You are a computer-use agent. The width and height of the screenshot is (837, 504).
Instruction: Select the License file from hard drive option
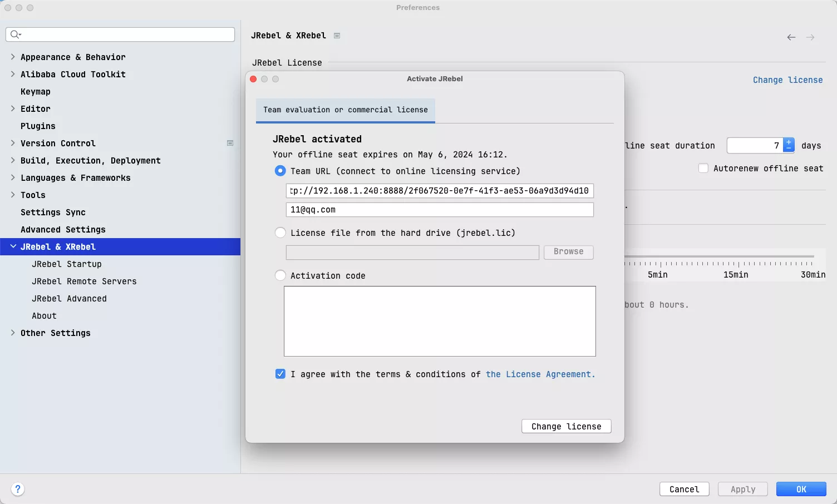click(280, 233)
